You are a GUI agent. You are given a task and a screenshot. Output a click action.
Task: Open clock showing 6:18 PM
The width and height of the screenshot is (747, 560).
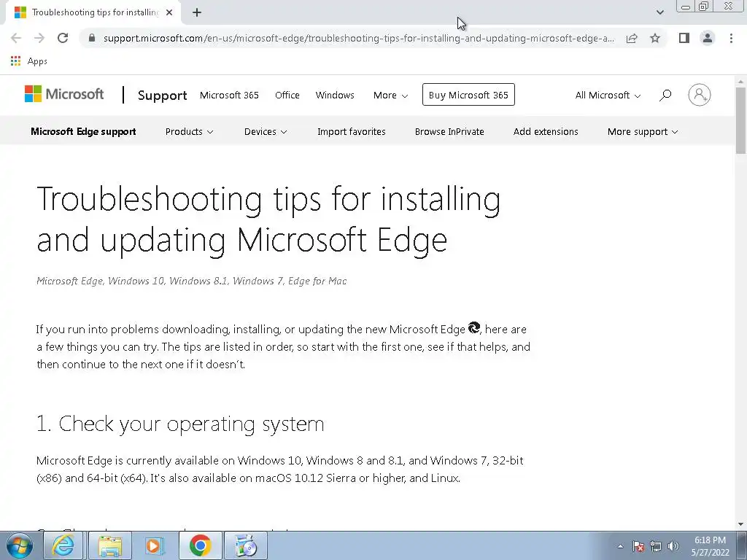(710, 546)
